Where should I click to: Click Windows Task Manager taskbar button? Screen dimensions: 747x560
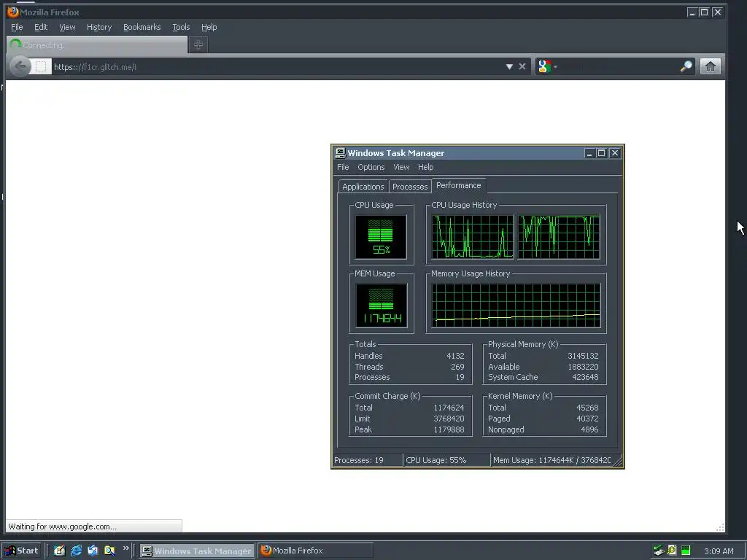tap(197, 551)
